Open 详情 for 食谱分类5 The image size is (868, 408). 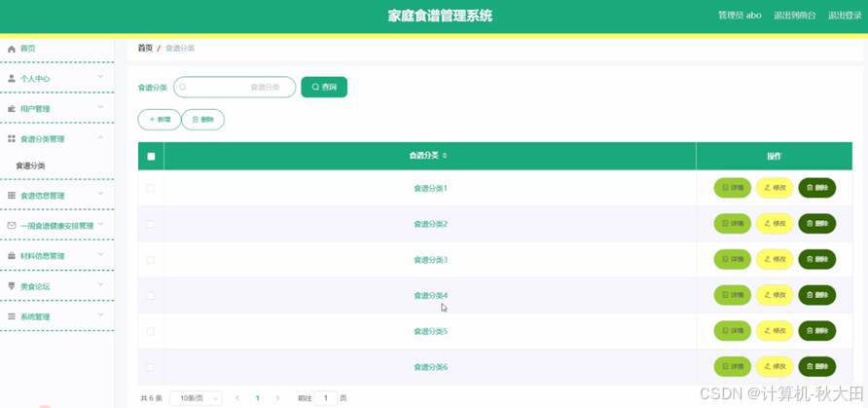point(733,330)
